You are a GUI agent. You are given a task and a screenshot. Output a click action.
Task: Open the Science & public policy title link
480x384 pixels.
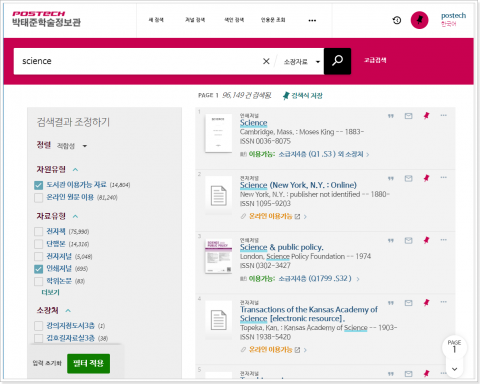coord(282,247)
